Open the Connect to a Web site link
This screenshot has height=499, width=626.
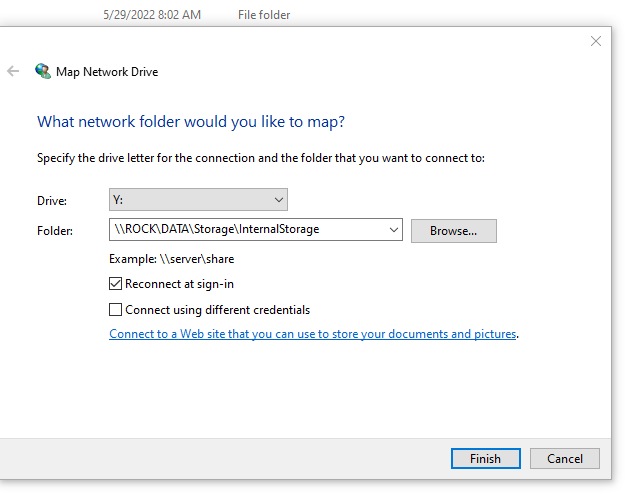point(312,334)
